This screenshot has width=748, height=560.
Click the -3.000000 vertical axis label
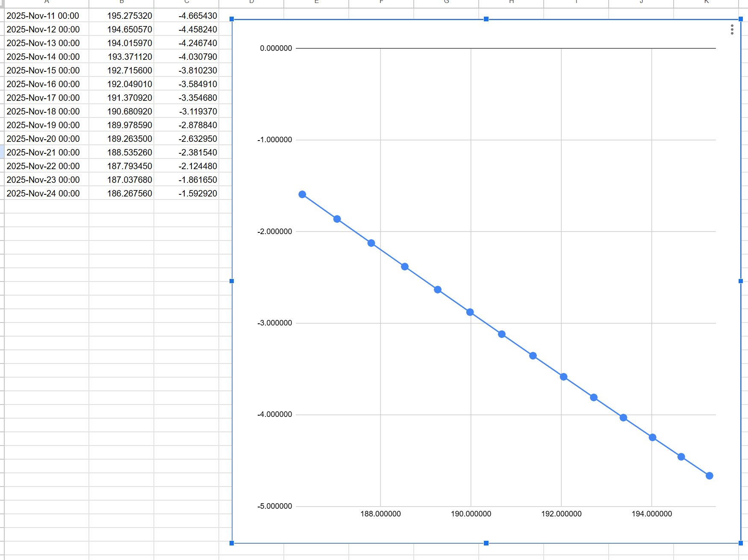click(x=275, y=323)
